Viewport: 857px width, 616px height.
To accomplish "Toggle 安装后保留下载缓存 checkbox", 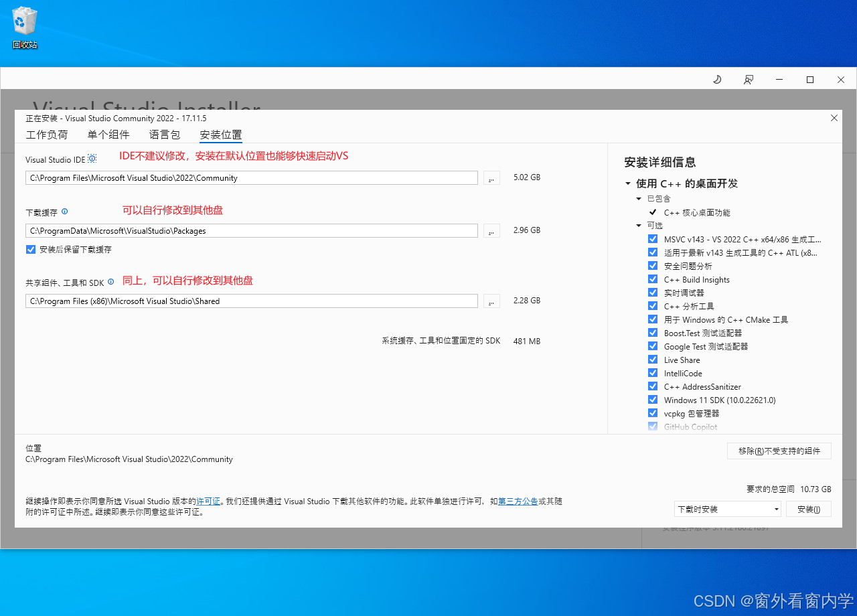I will click(x=31, y=249).
